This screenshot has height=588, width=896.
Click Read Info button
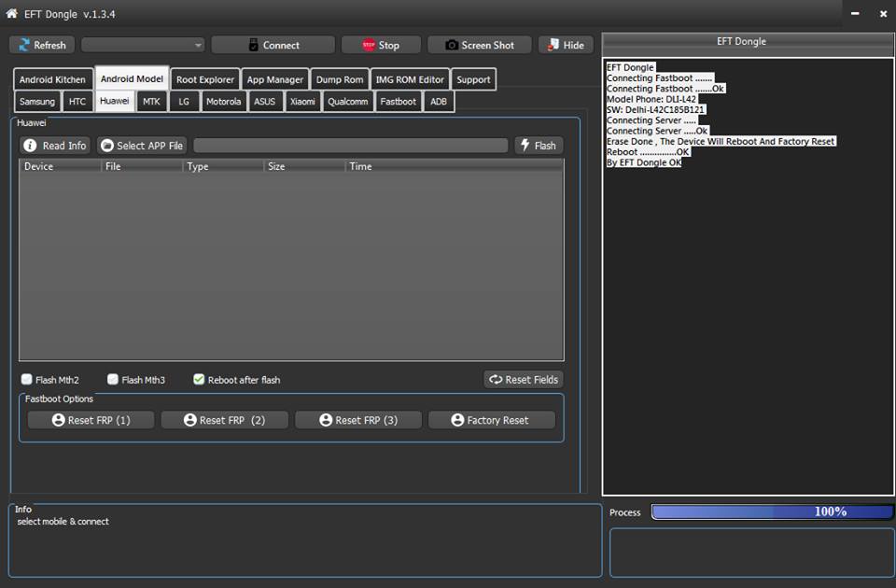(54, 146)
